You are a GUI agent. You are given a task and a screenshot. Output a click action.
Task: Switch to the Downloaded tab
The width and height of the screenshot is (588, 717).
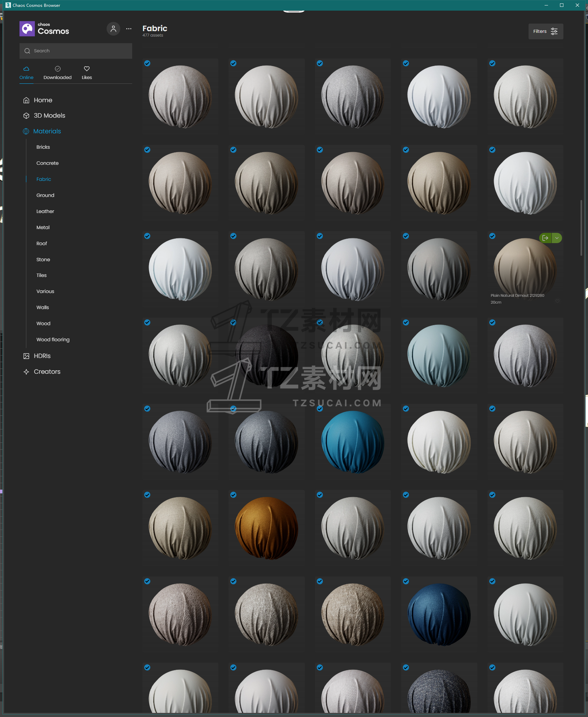(x=57, y=73)
